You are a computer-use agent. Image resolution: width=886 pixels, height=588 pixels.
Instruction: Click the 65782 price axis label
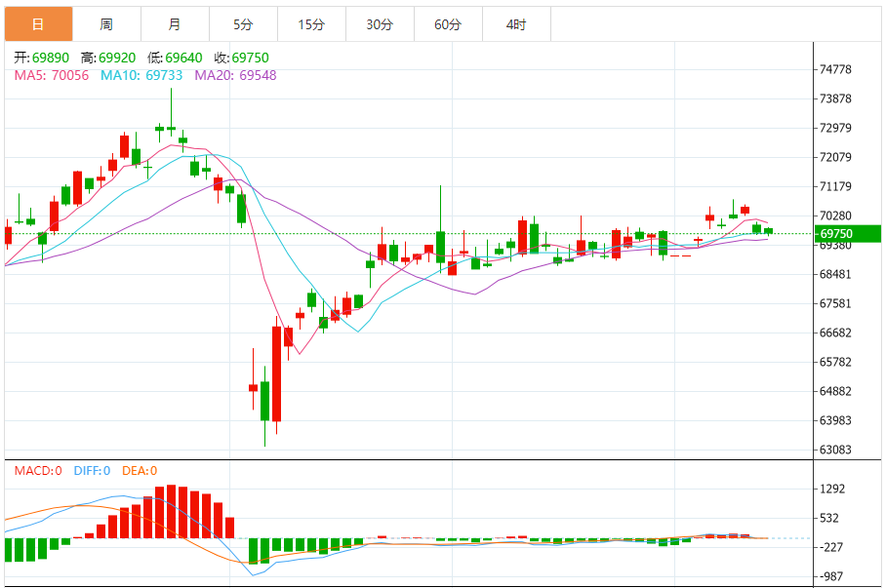(835, 362)
